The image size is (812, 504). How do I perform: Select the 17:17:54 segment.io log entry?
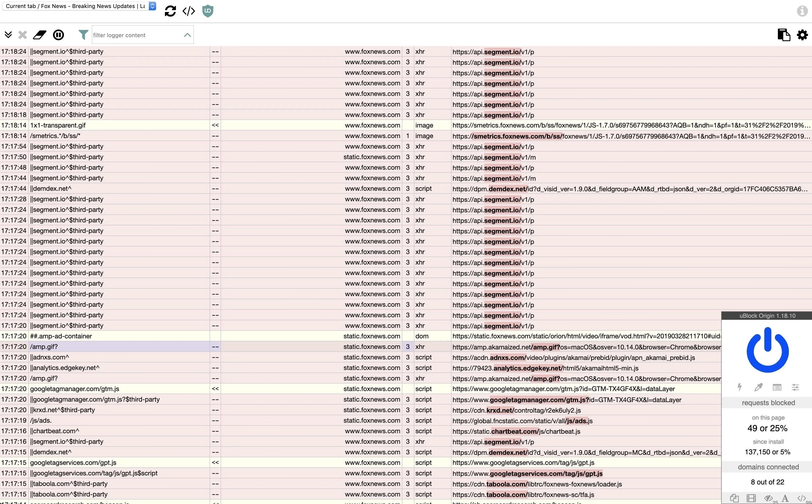pyautogui.click(x=406, y=146)
